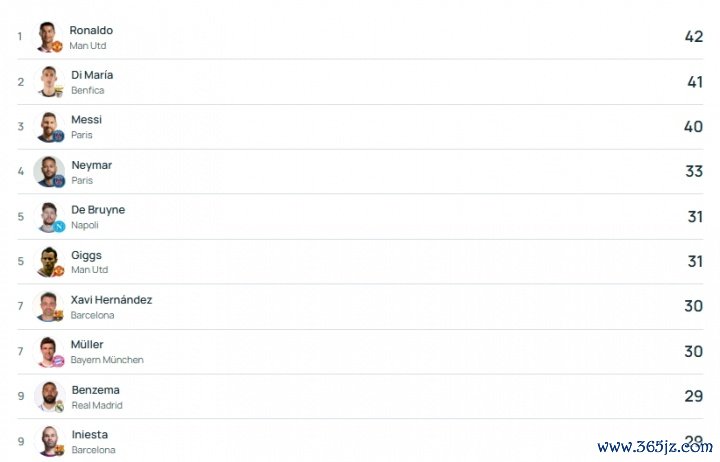Click Iniesta's player avatar photo
The image size is (720, 462).
coord(49,440)
